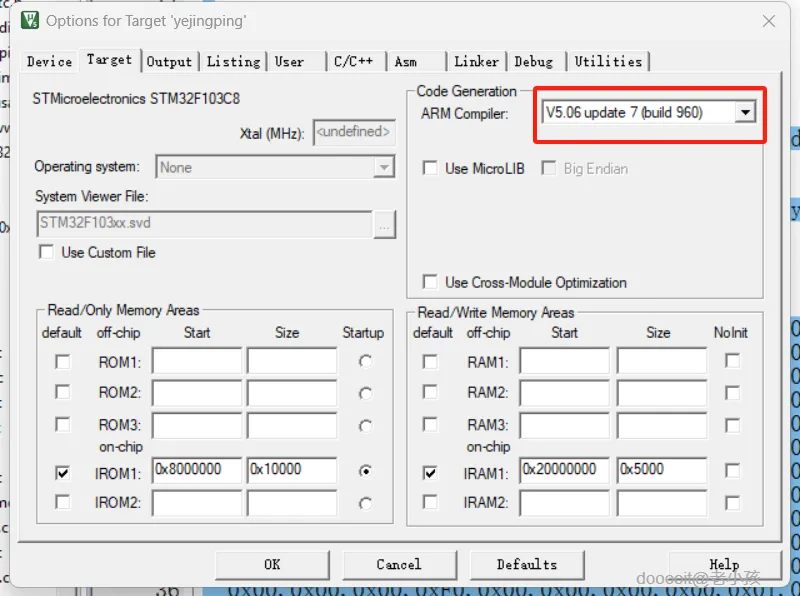
Task: Select ROM2 Startup radio button
Action: [365, 393]
